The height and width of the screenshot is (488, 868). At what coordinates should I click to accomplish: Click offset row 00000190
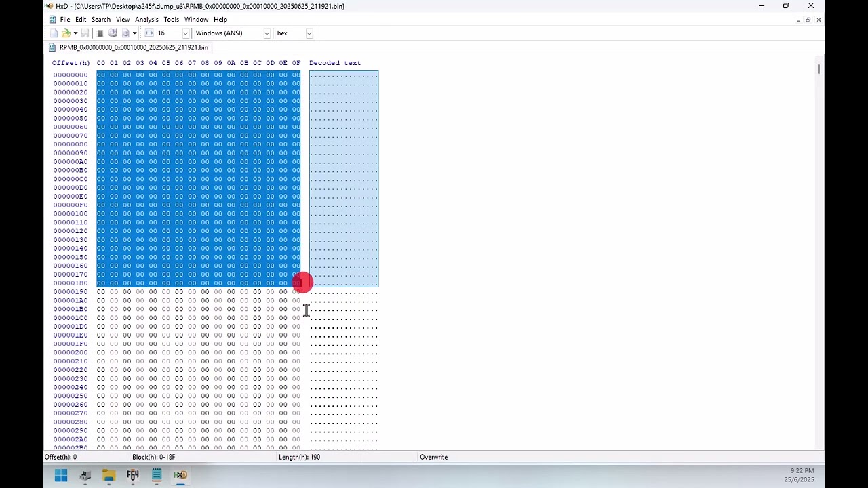coord(71,292)
